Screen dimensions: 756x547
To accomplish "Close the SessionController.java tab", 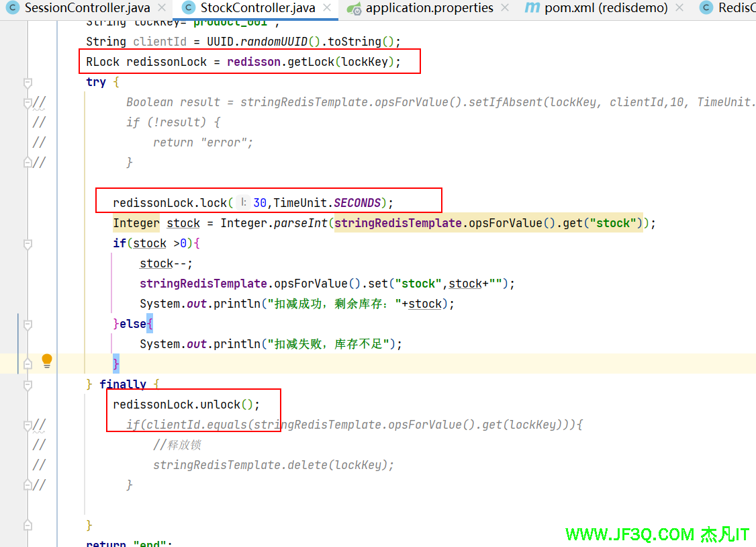I will tap(162, 8).
